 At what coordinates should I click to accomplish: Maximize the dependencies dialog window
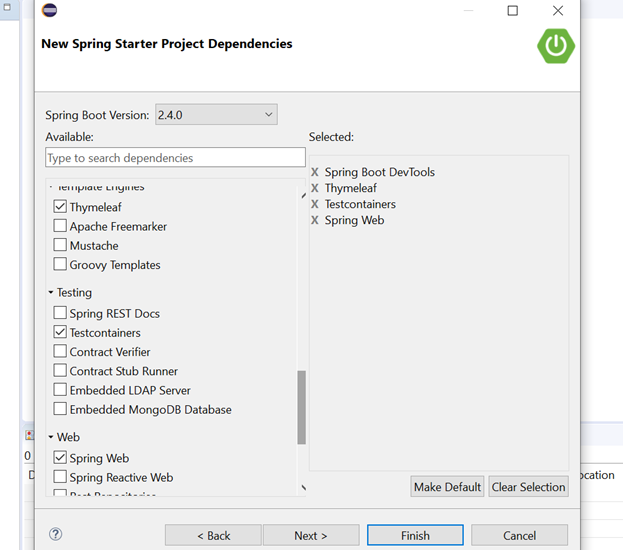click(x=513, y=10)
